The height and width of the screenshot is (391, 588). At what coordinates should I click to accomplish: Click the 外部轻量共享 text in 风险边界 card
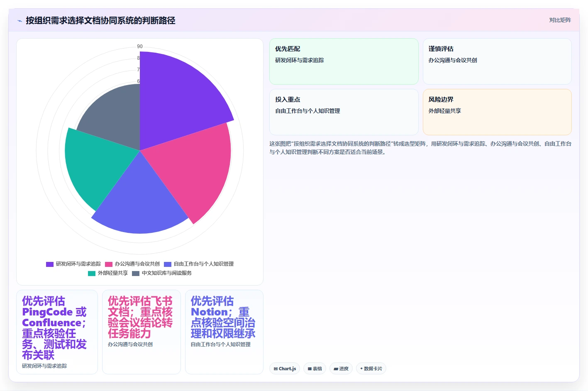click(445, 111)
